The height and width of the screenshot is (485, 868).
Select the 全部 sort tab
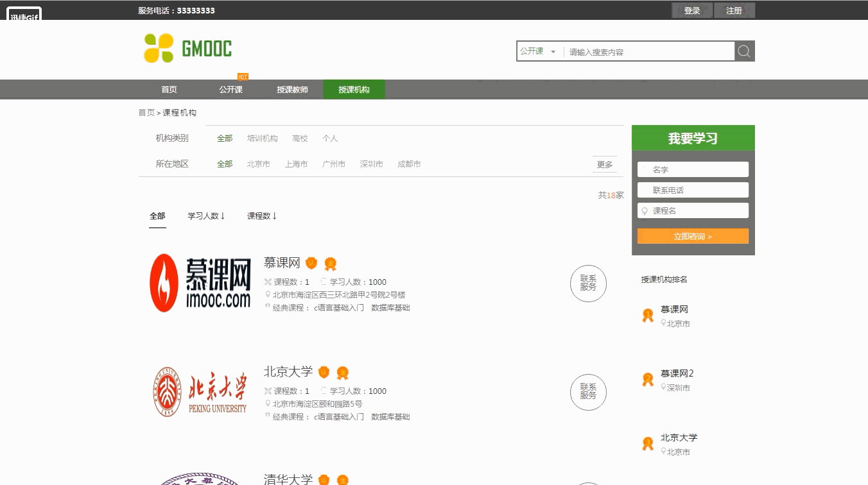pyautogui.click(x=157, y=216)
